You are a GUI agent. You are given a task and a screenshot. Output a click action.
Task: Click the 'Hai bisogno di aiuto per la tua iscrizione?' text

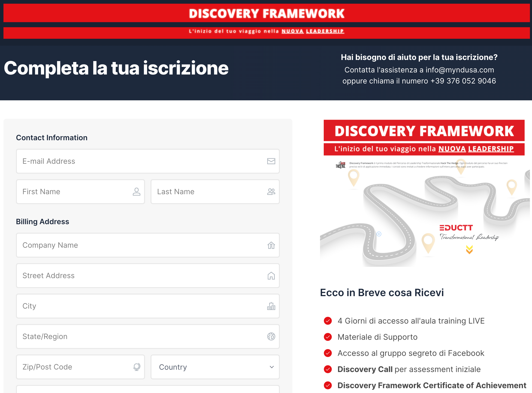click(419, 57)
